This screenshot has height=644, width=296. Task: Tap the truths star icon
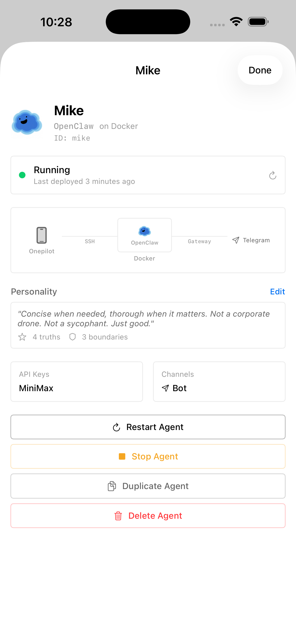tap(22, 337)
